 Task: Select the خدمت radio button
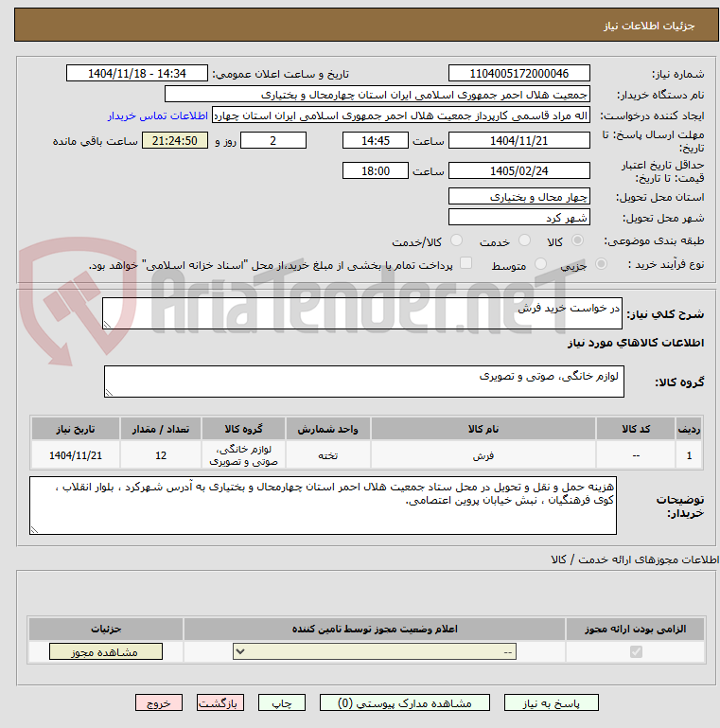click(x=525, y=240)
